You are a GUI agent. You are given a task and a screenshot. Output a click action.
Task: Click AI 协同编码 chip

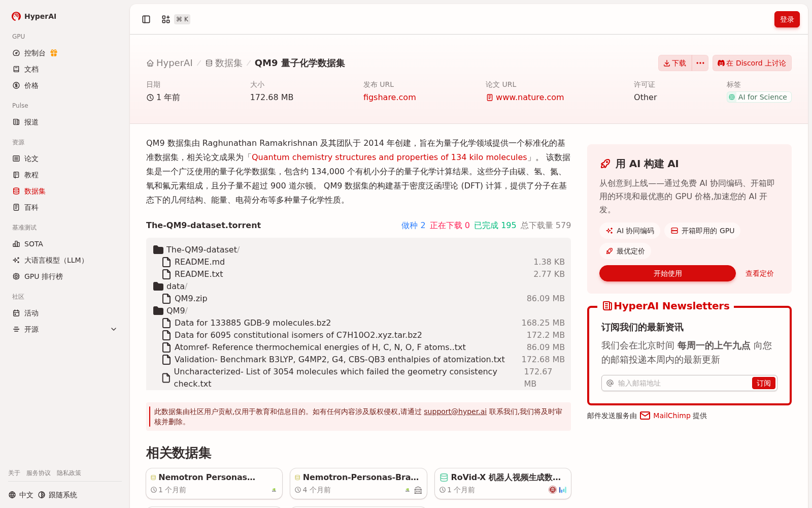click(x=630, y=231)
